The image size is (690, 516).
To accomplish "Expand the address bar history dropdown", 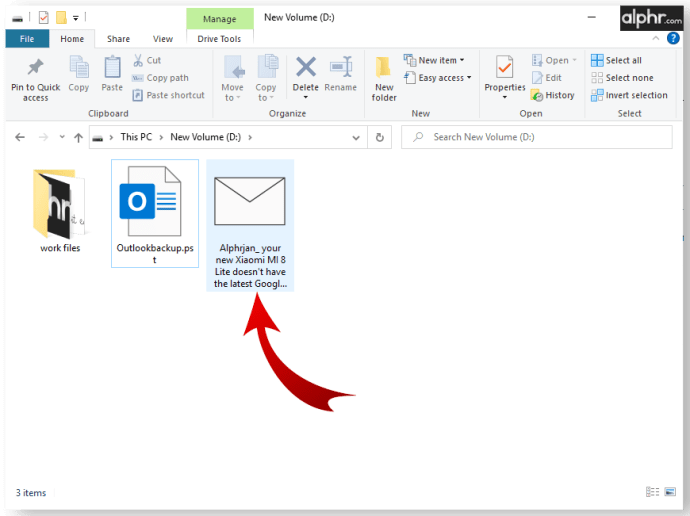I will 356,138.
